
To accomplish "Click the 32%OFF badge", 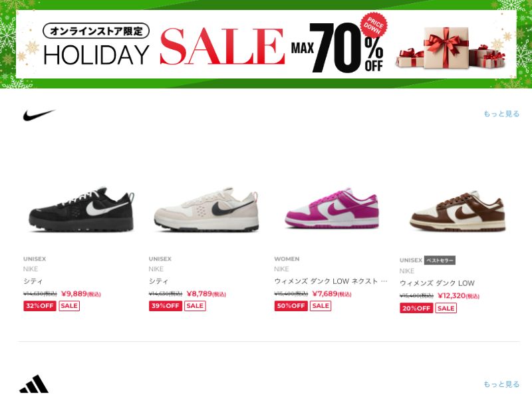I will coord(40,306).
